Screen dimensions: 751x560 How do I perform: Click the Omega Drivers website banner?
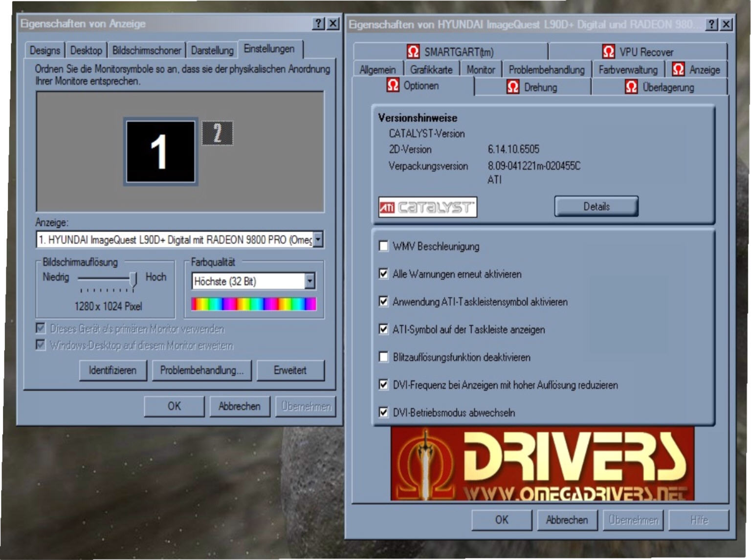pyautogui.click(x=542, y=464)
